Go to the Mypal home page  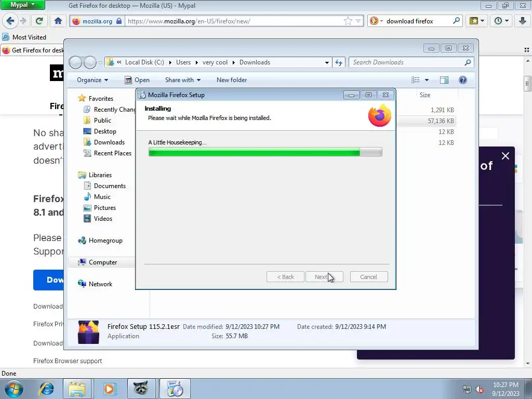58,21
